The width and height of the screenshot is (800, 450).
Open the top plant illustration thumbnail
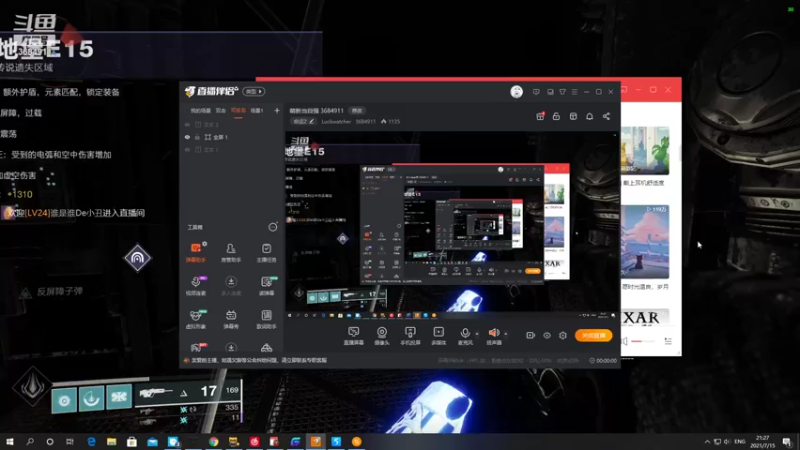(644, 151)
